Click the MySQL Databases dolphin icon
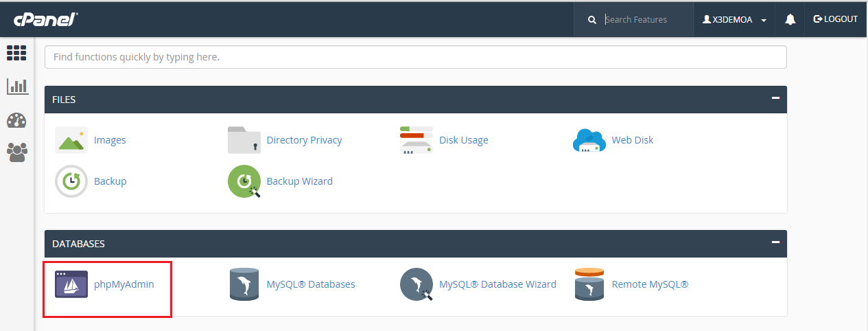 [x=244, y=284]
